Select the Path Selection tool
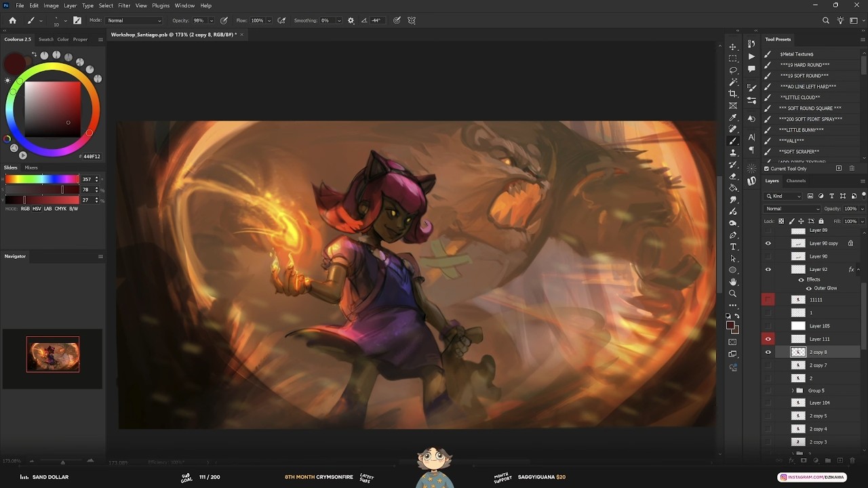The width and height of the screenshot is (868, 488). 732,258
